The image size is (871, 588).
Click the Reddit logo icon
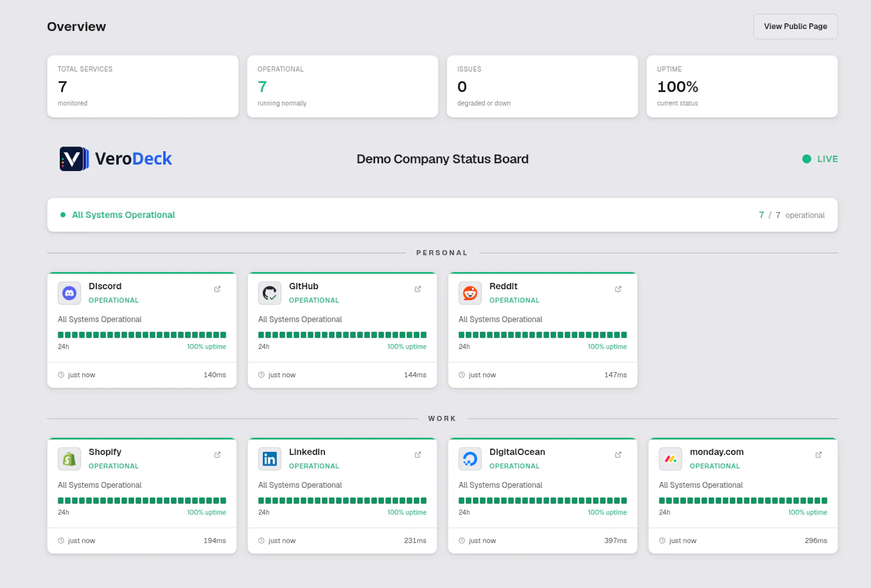pyautogui.click(x=470, y=293)
